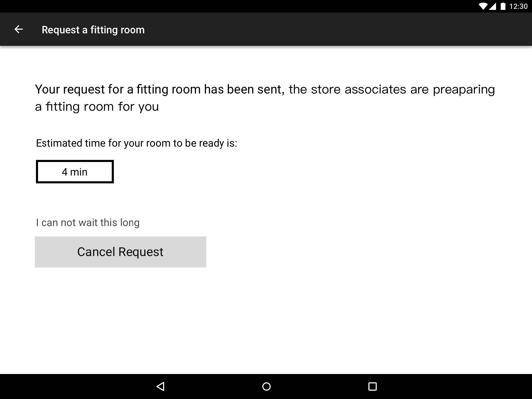532x399 pixels.
Task: Tap the word 'Request' on the gray button
Action: coord(141,252)
